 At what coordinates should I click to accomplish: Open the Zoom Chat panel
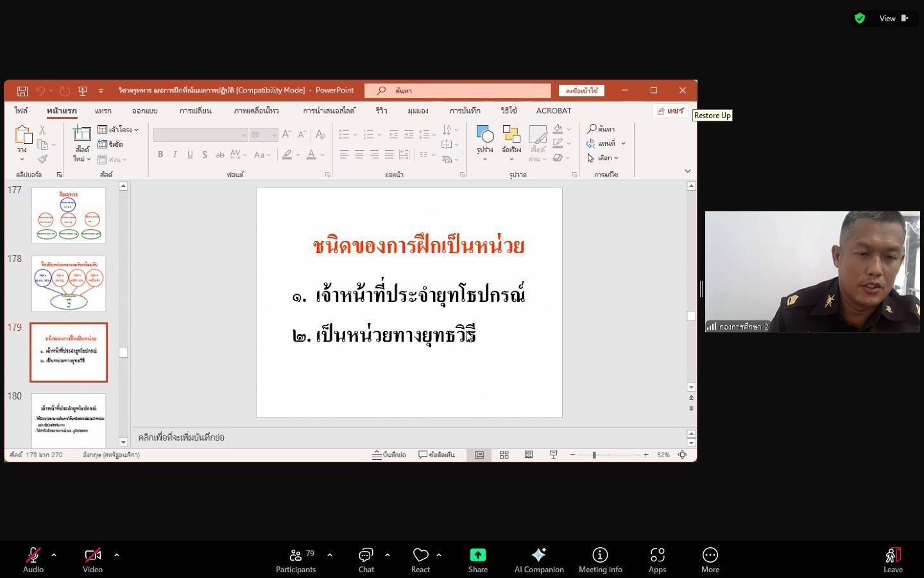366,556
